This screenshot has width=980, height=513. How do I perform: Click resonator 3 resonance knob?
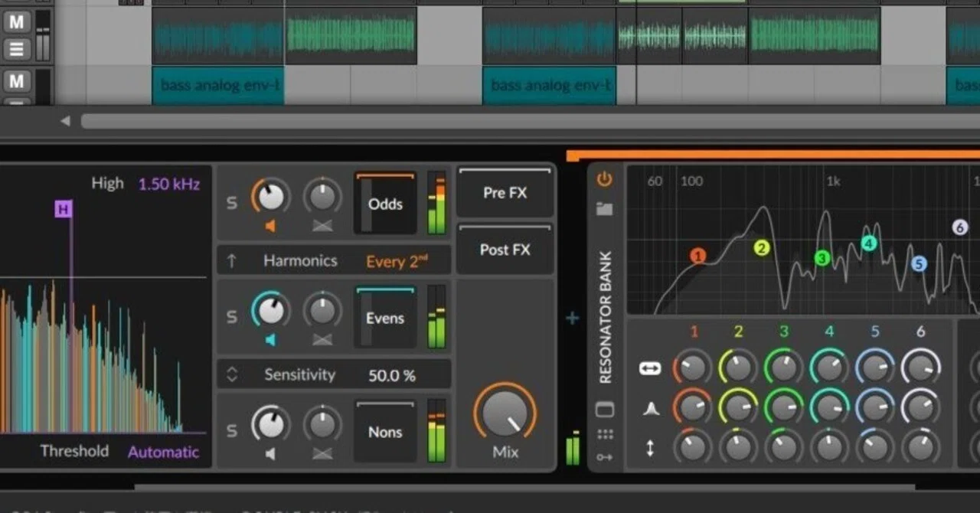(784, 408)
